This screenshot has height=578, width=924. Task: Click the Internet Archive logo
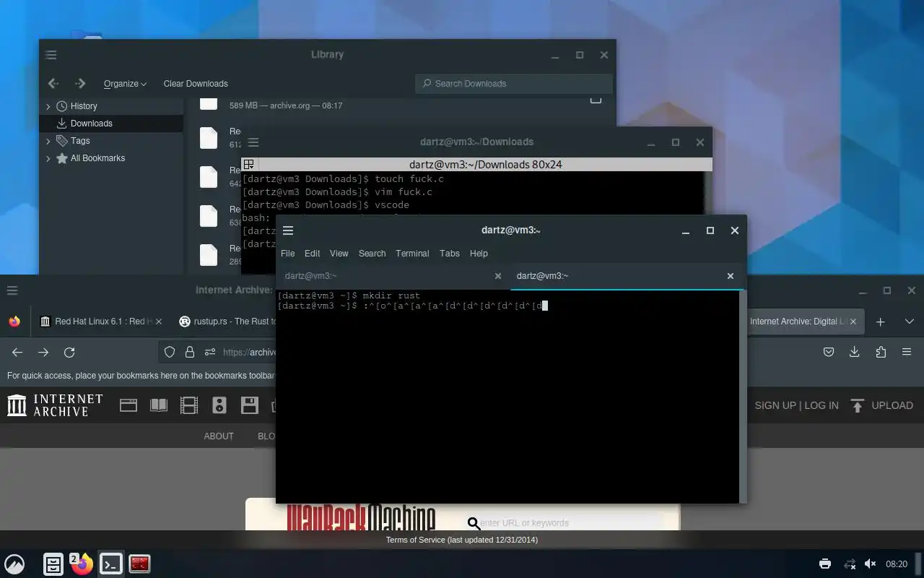[55, 405]
